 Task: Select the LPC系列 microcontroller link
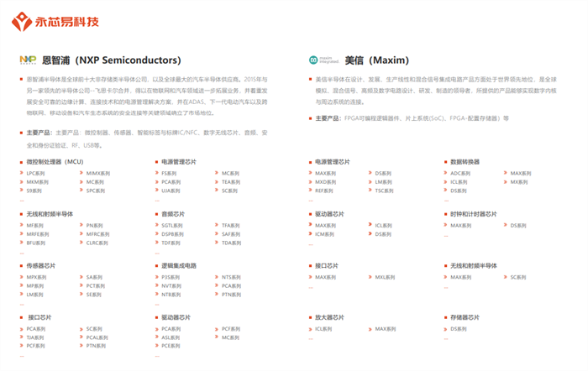pyautogui.click(x=35, y=173)
